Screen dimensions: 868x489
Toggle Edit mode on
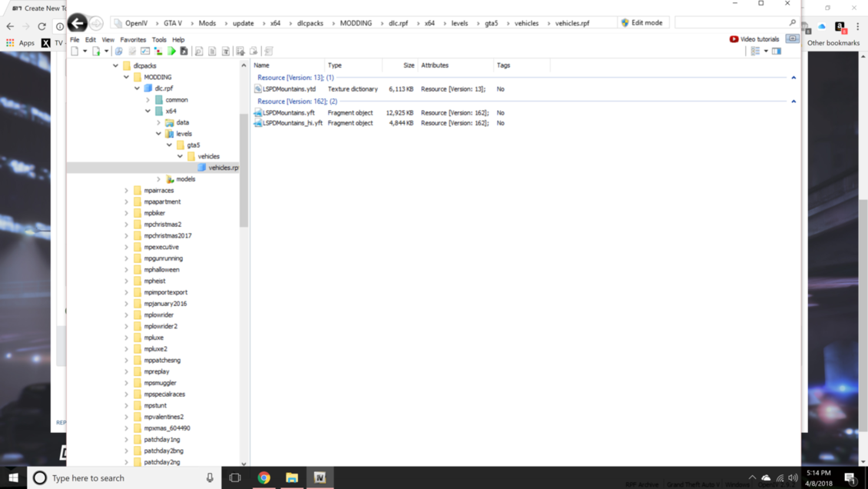pyautogui.click(x=641, y=23)
